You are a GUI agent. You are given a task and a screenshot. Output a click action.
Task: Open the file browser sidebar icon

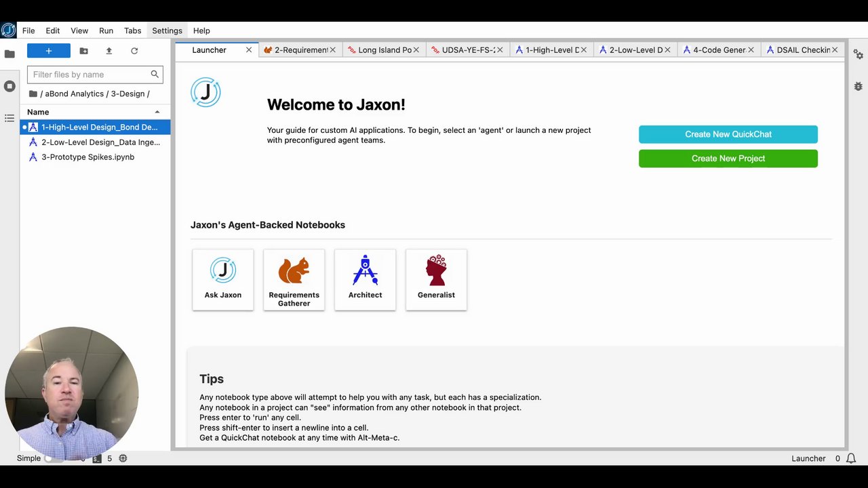coord(9,54)
